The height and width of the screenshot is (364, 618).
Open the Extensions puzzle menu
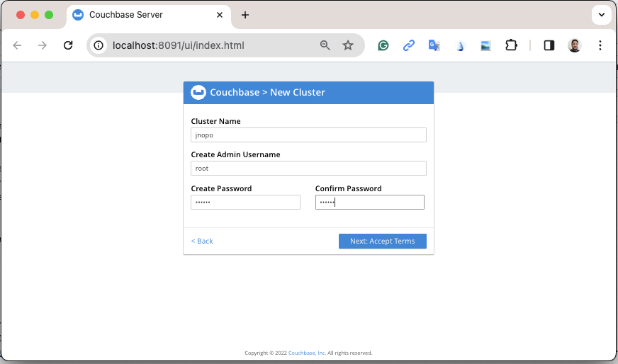tap(511, 45)
